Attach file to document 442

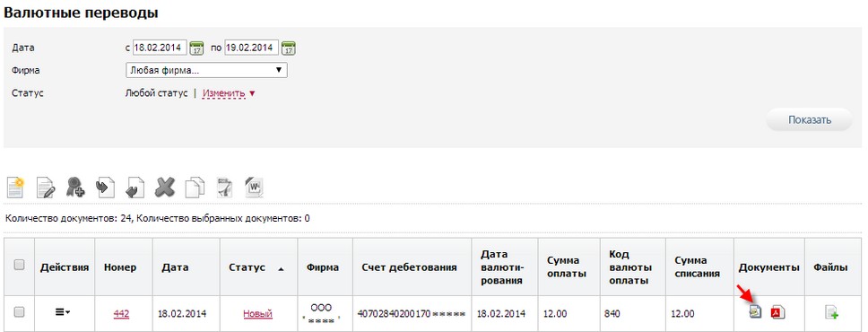pyautogui.click(x=831, y=312)
